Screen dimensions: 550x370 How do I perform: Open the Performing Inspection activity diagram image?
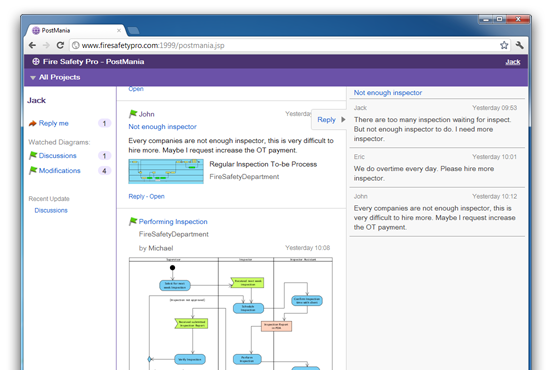231,313
